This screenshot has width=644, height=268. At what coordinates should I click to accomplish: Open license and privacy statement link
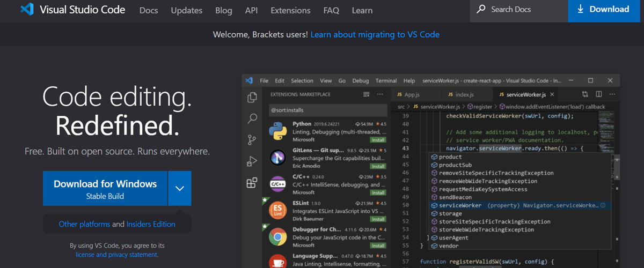117,255
